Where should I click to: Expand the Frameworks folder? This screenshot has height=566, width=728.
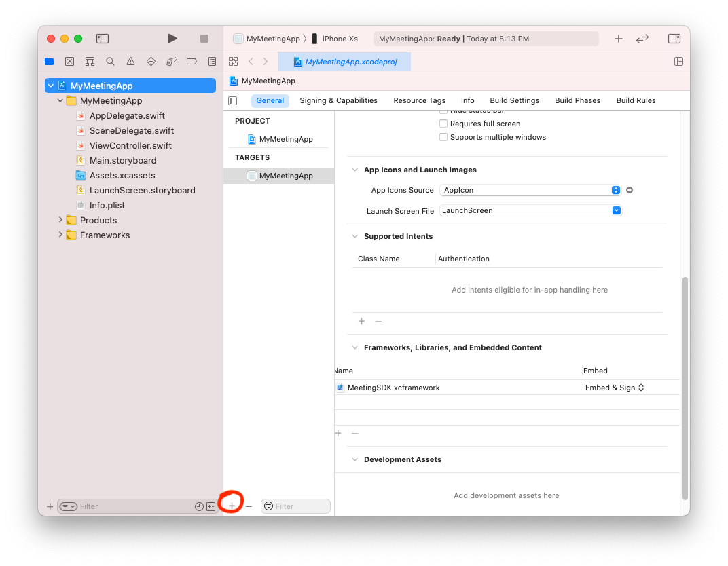(x=60, y=234)
